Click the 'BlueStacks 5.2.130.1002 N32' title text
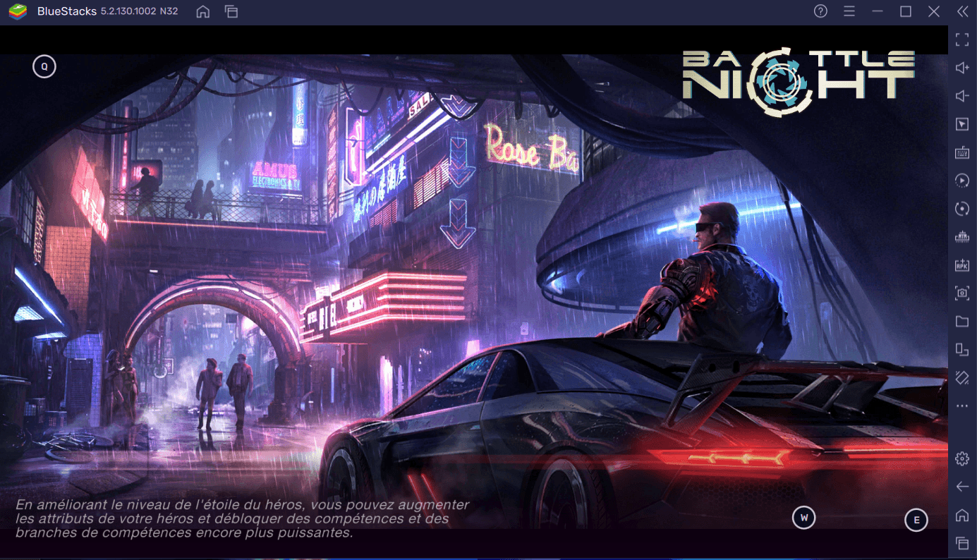 107,11
